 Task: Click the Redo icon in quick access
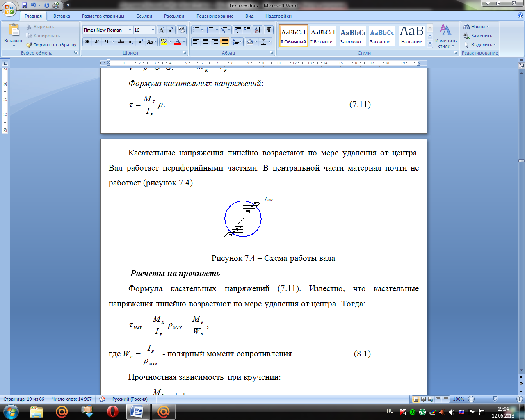[47, 5]
